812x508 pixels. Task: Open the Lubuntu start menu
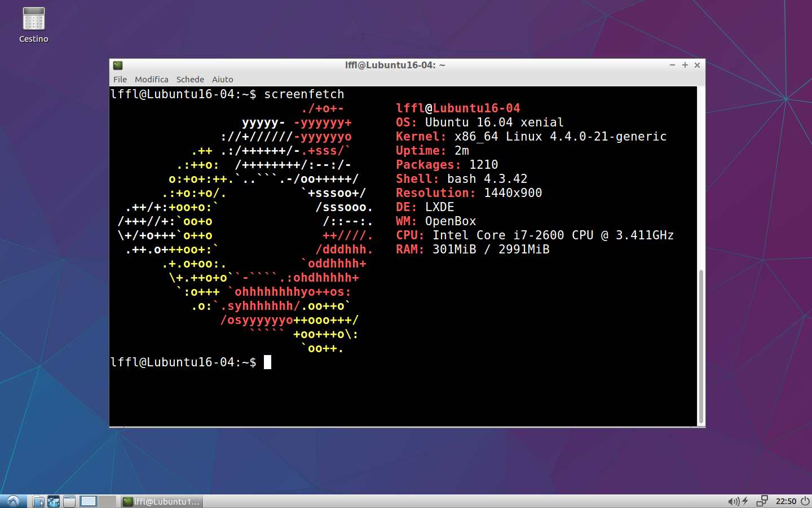13,501
